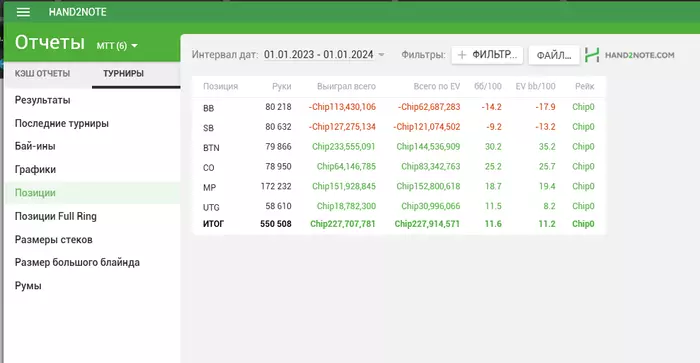Open the Румы report
The image size is (700, 363).
(x=28, y=285)
